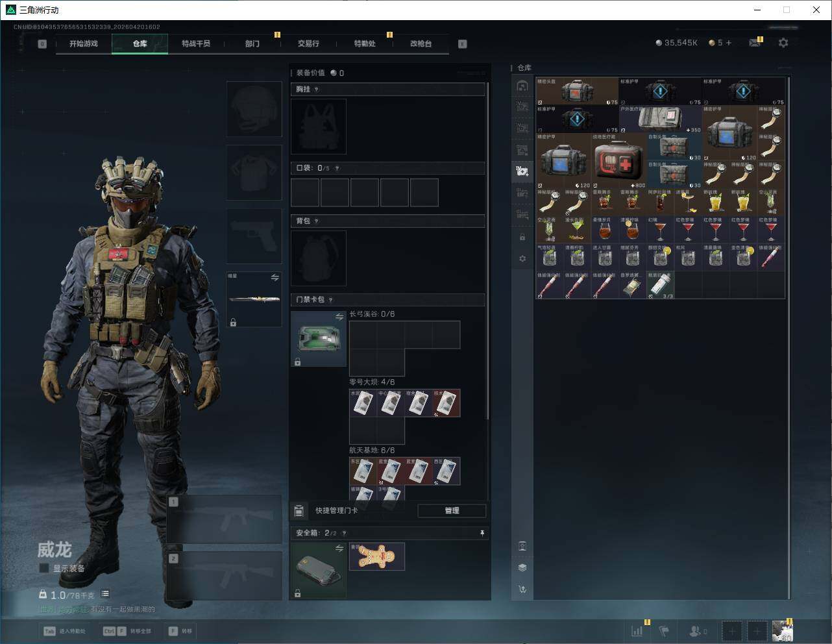The image size is (832, 644).
Task: Select primary weapon slot 1
Action: tap(225, 519)
